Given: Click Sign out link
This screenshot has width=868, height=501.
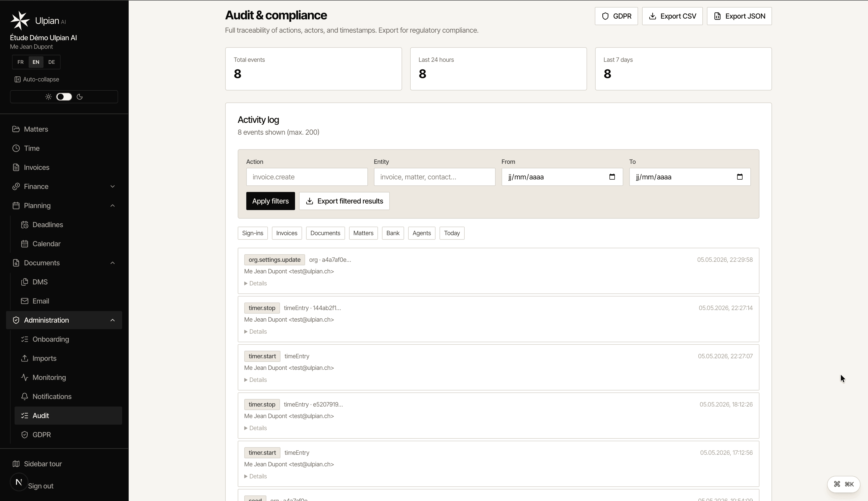Looking at the screenshot, I should 41,486.
